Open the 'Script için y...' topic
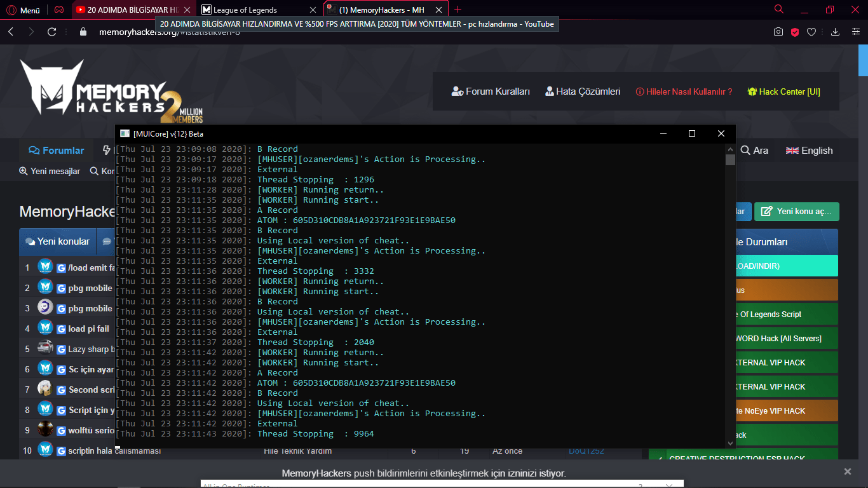Image resolution: width=868 pixels, height=488 pixels. (x=92, y=410)
